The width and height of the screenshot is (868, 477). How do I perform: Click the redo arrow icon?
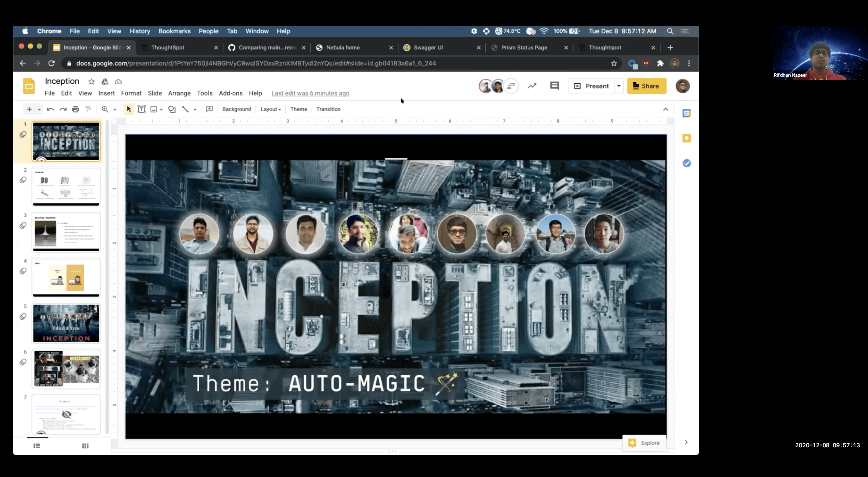point(63,109)
